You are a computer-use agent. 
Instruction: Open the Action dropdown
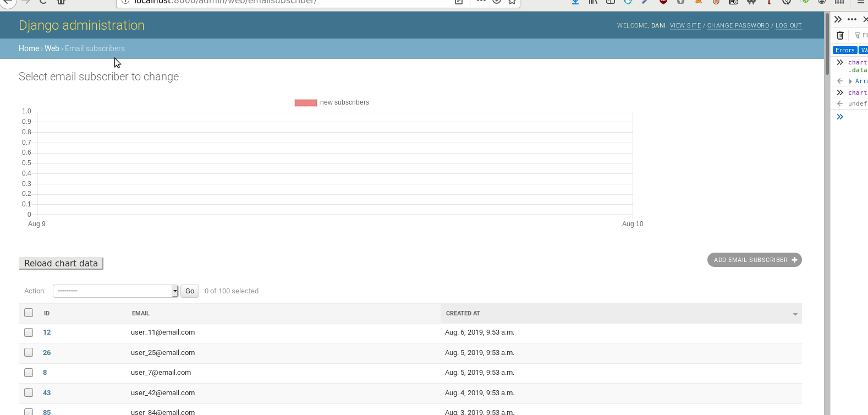(x=116, y=291)
